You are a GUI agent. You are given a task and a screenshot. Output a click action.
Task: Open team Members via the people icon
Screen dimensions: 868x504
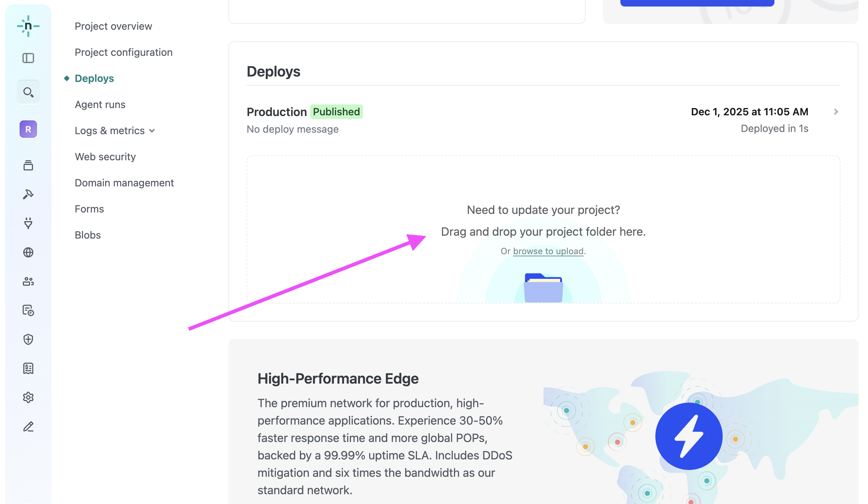click(x=28, y=281)
